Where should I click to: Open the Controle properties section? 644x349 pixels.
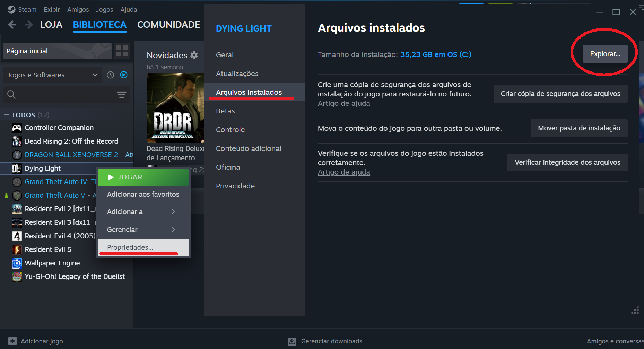(255, 130)
